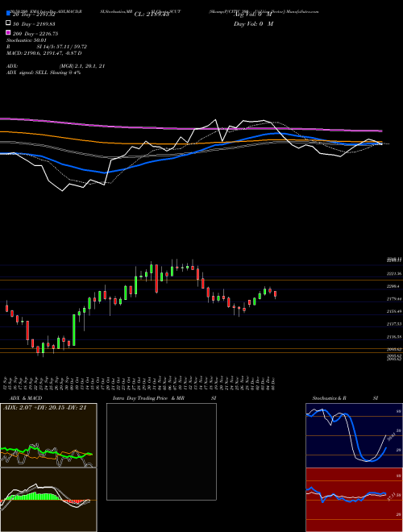Screen dimensions: 403x532
Task: Click the ADX '(MGR) 2.1, 20.1, 21' readout
Action: pyautogui.click(x=82, y=66)
